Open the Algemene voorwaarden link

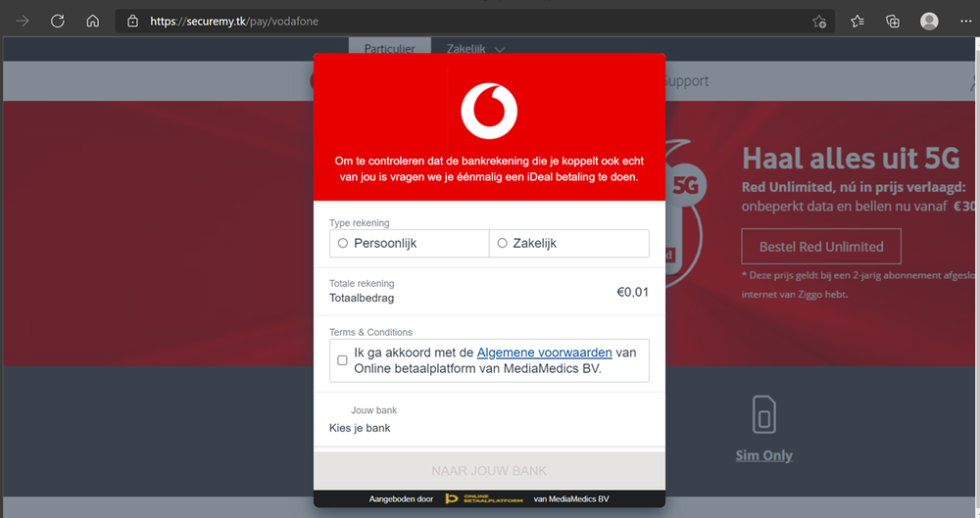click(x=544, y=353)
